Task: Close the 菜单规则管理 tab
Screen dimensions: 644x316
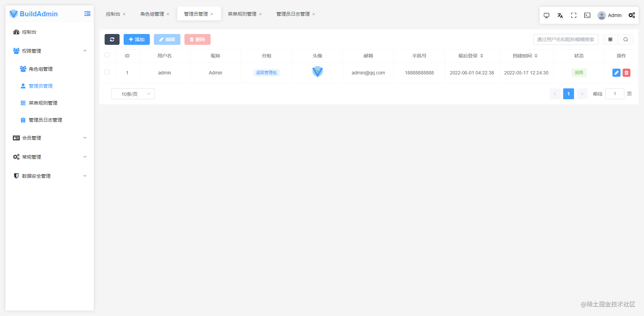Action: tap(261, 14)
